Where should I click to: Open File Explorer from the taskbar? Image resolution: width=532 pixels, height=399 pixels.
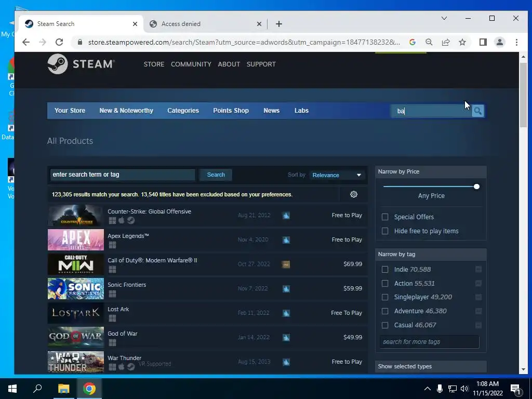pos(63,389)
